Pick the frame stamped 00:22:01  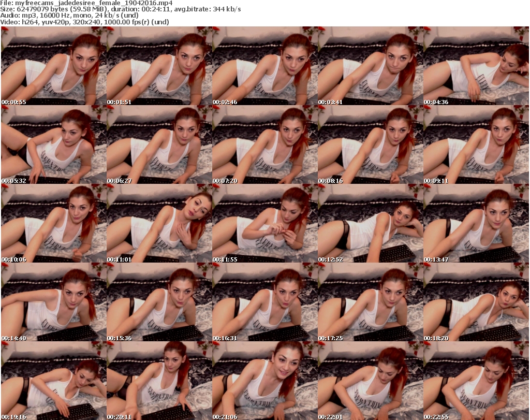pyautogui.click(x=370, y=381)
